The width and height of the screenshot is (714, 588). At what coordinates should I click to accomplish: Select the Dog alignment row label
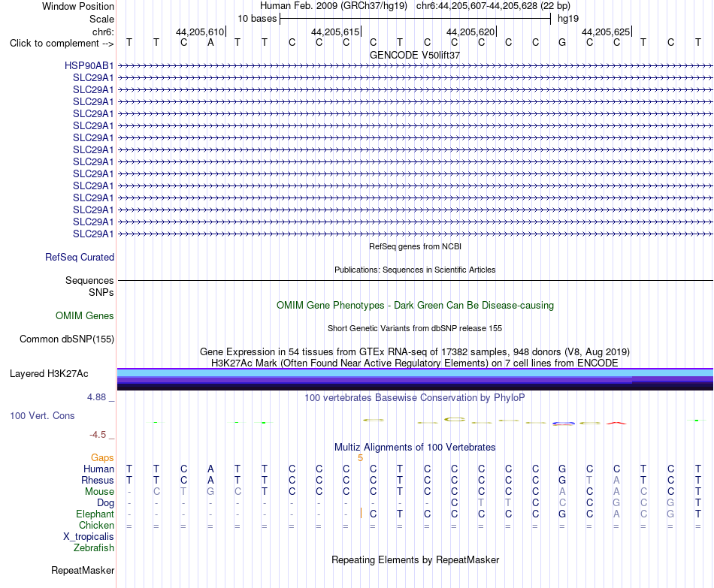coord(105,503)
